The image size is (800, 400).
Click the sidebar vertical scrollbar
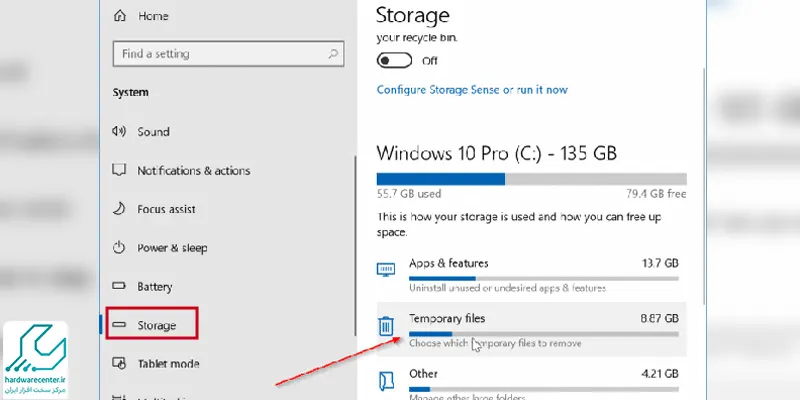pos(356,246)
